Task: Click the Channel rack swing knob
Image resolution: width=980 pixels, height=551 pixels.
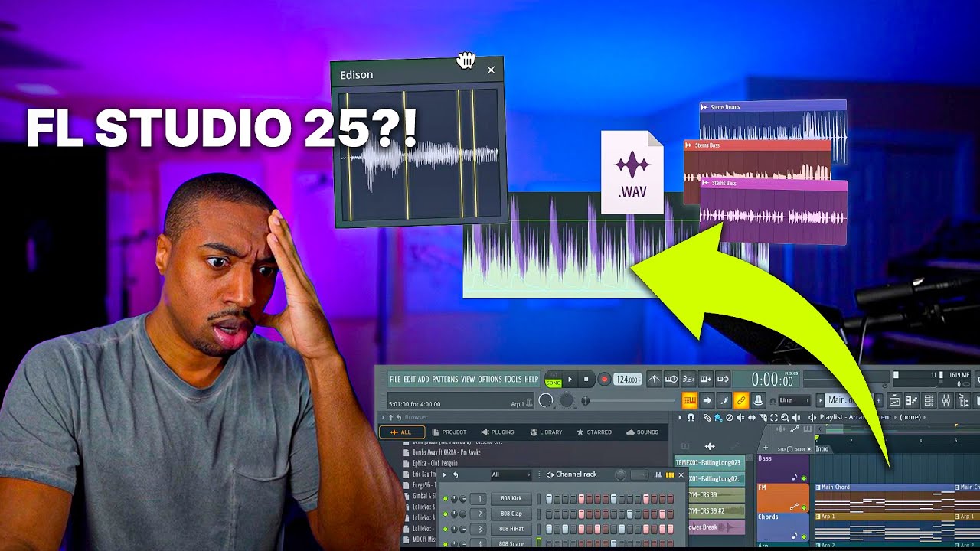Action: click(x=620, y=475)
